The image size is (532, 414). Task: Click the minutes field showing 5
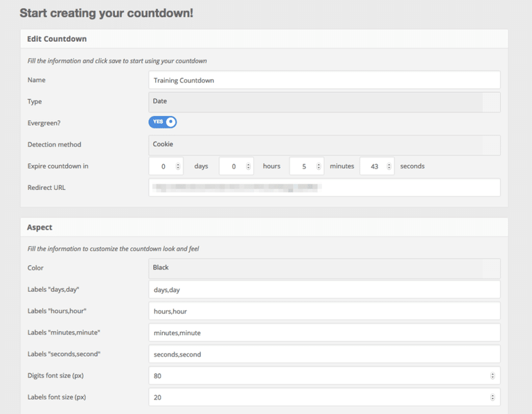click(x=307, y=166)
